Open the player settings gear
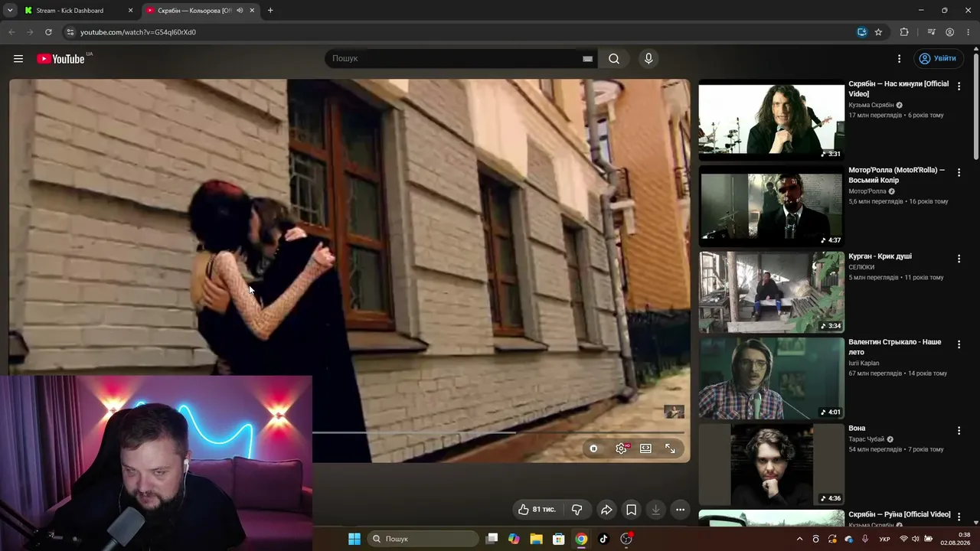The width and height of the screenshot is (980, 551). click(x=621, y=448)
